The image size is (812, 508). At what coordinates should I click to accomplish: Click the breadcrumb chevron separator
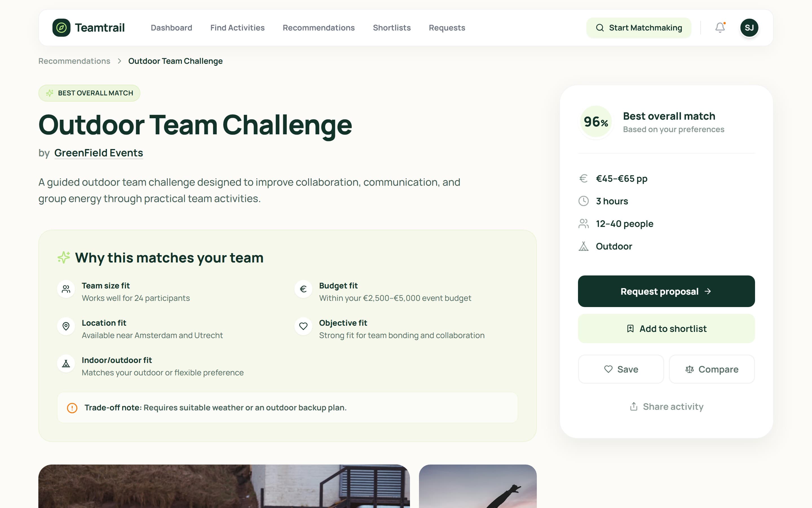(119, 61)
